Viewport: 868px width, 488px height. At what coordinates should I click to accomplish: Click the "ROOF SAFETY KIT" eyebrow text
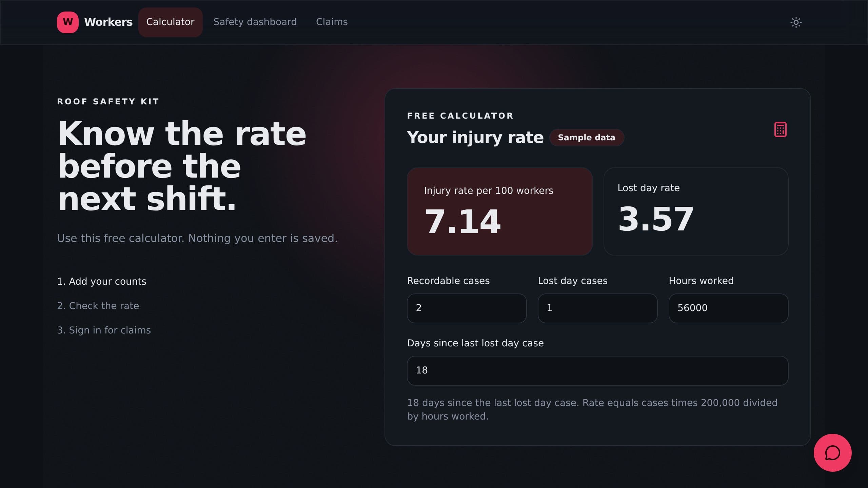(x=108, y=102)
